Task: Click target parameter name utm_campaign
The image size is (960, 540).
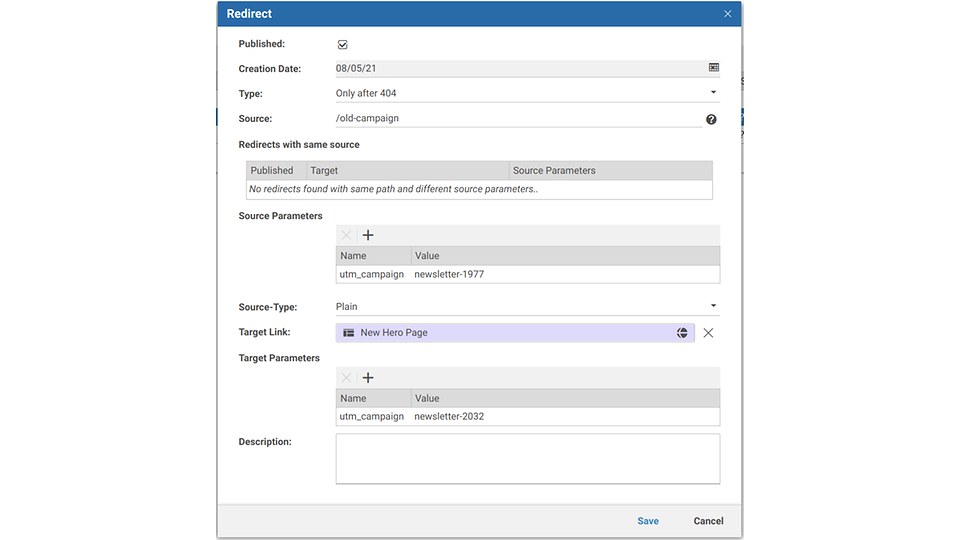Action: (372, 416)
